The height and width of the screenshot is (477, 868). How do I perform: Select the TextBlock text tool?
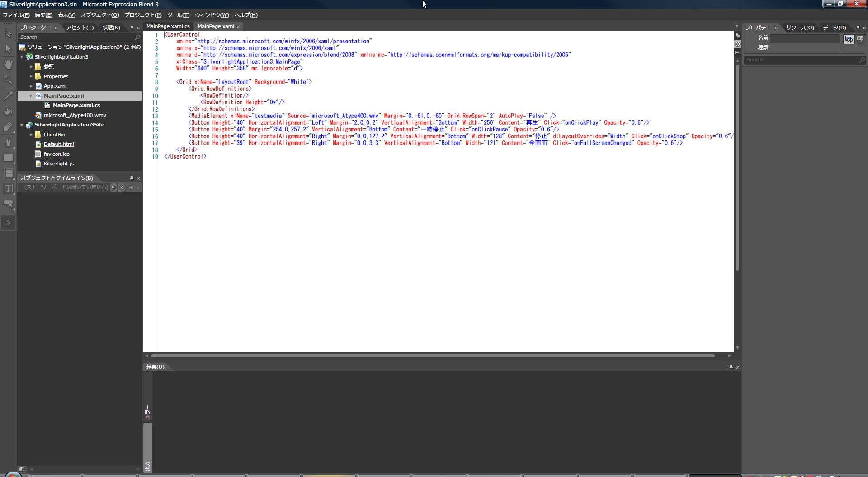click(8, 188)
